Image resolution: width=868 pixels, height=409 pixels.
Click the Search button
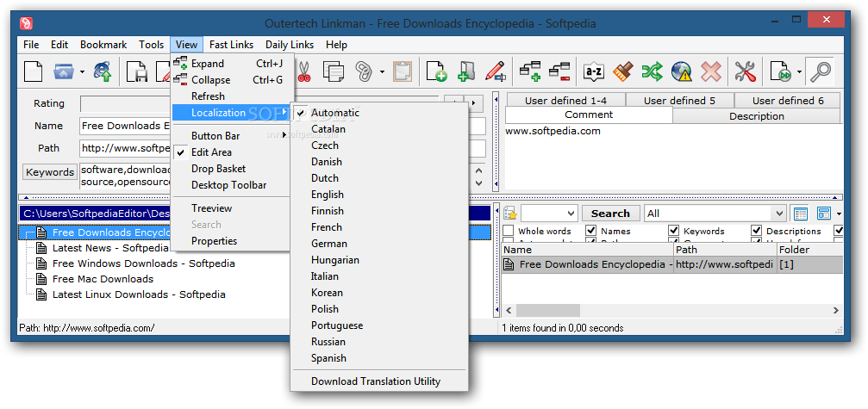coord(610,214)
